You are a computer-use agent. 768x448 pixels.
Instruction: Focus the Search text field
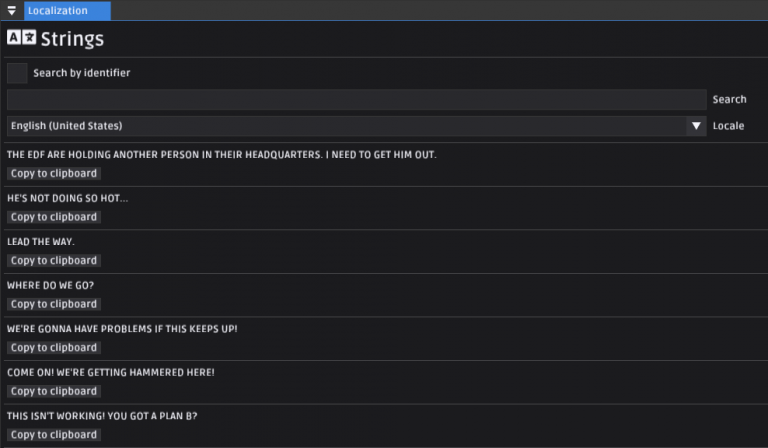tap(356, 100)
